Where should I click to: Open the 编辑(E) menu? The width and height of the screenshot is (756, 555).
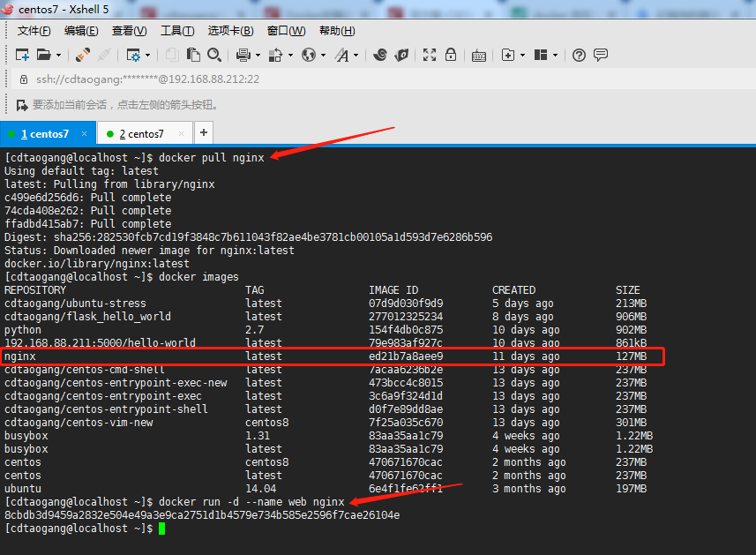(x=81, y=31)
